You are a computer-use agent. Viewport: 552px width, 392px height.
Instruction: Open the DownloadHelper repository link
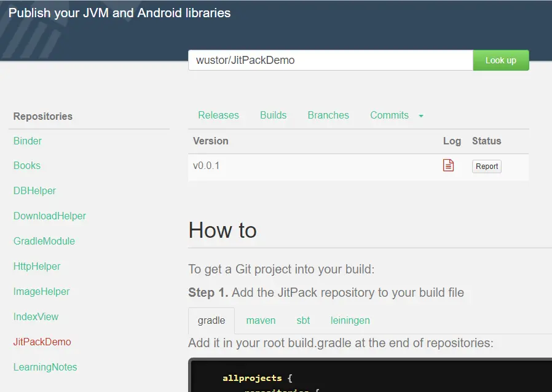coord(50,216)
